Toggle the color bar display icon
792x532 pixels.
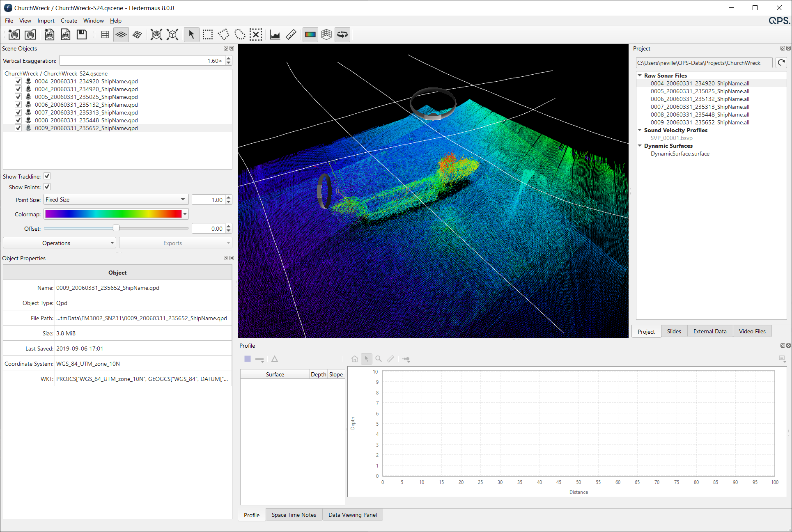click(310, 35)
